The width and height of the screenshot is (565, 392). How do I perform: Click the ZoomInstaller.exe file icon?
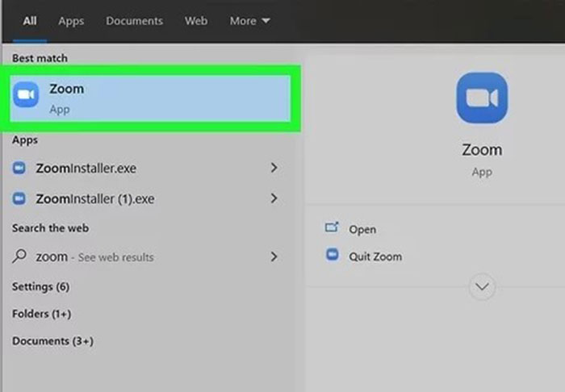pos(19,168)
